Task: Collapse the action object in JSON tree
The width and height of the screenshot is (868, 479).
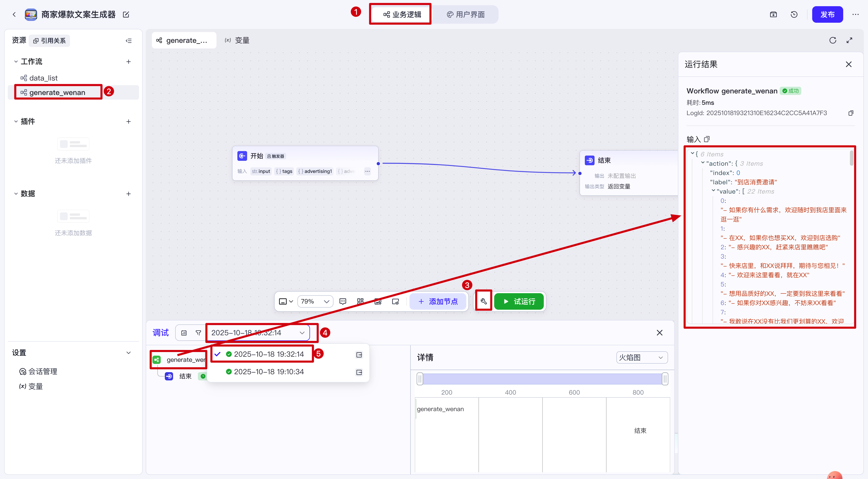Action: tap(703, 163)
